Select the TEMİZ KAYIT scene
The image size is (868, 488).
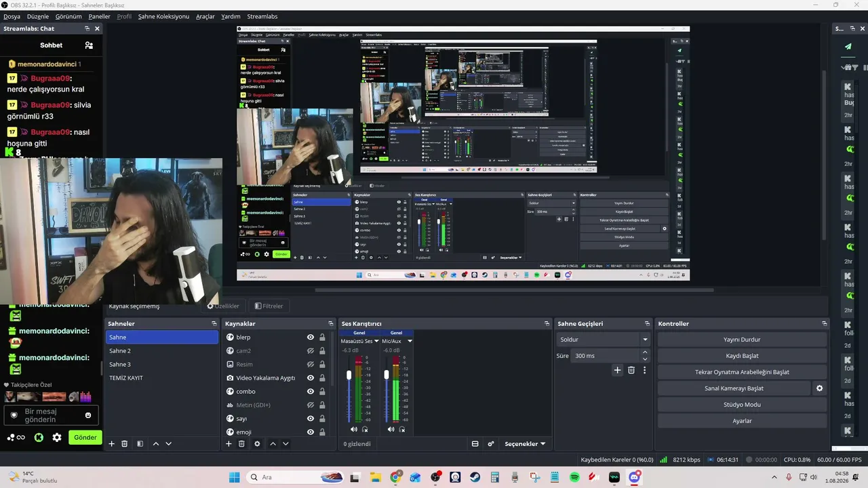point(161,378)
